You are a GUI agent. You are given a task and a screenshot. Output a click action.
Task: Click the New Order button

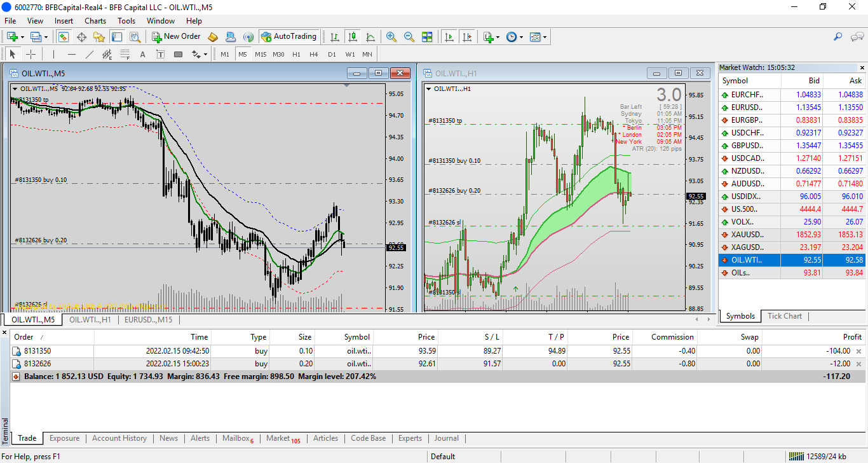(176, 37)
